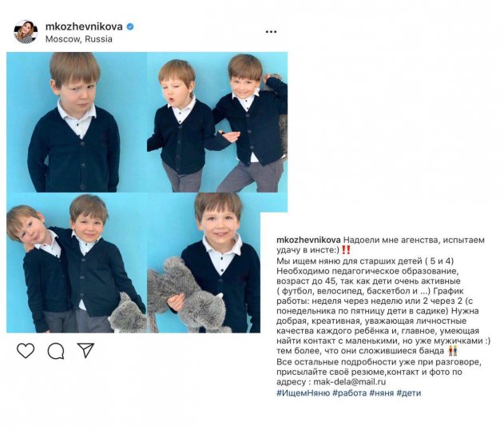Click the photo of the boys hugging
Screen dimensions: 504x430
(x=77, y=263)
